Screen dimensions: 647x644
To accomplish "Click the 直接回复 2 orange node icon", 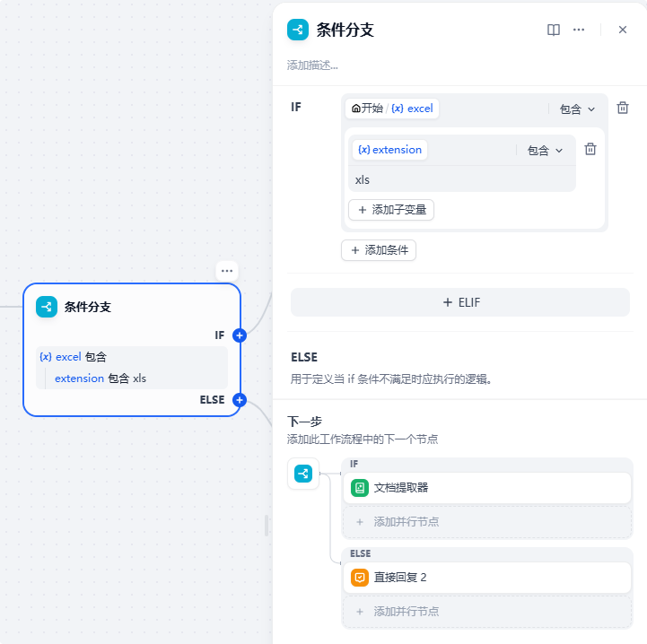I will (x=360, y=578).
